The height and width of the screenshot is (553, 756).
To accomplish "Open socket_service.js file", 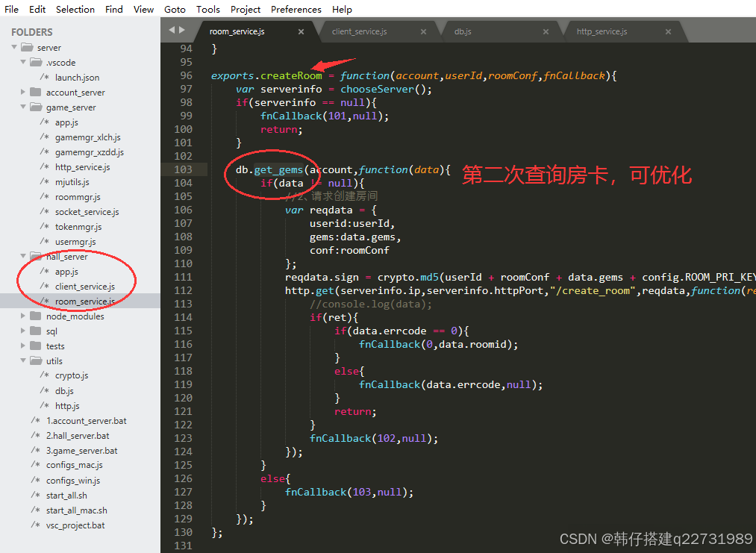I will click(x=87, y=212).
